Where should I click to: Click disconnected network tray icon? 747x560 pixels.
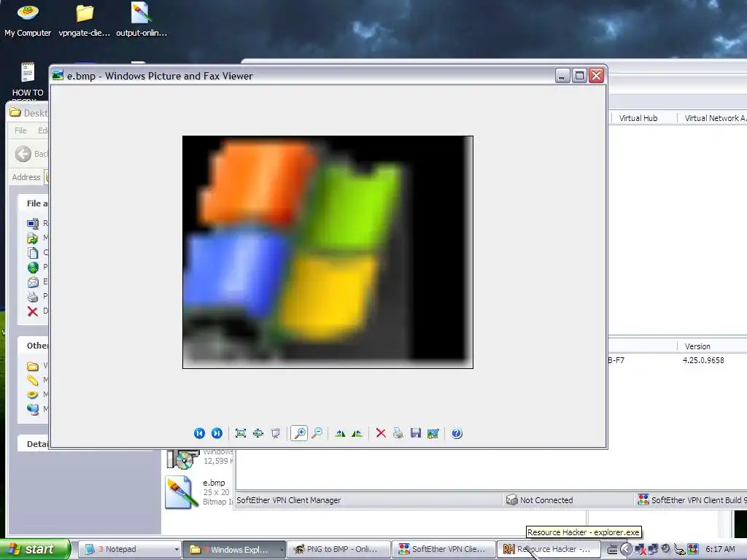pyautogui.click(x=640, y=550)
